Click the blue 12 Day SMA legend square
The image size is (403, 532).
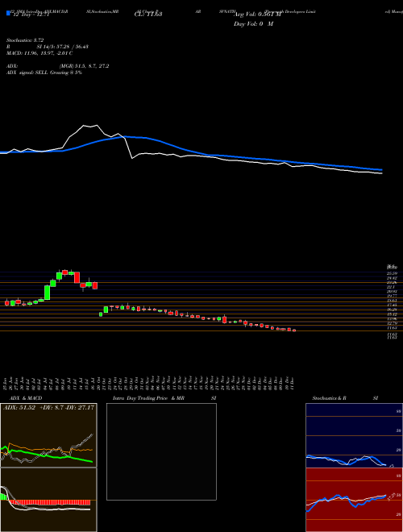[x=8, y=13]
